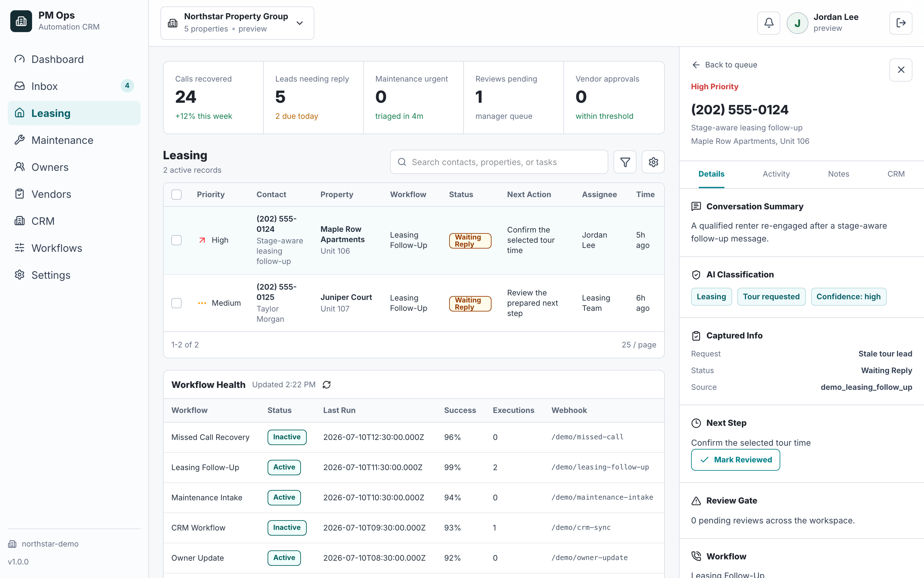Click the Workflow phone icon
The width and height of the screenshot is (924, 578).
(x=696, y=556)
